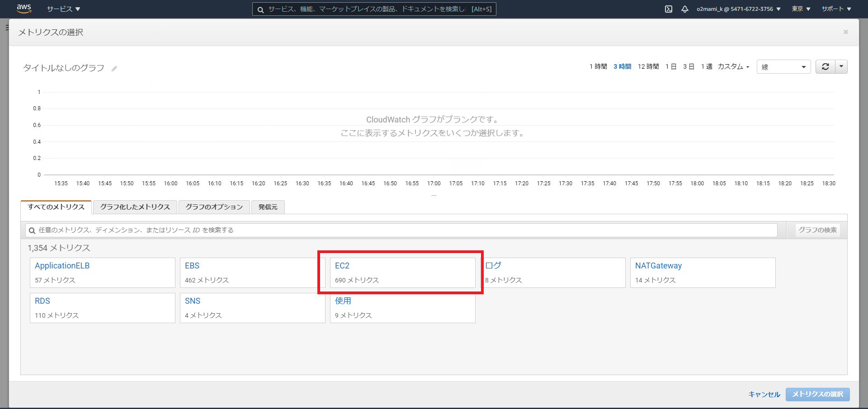
Task: Open the notifications bell icon
Action: click(685, 9)
